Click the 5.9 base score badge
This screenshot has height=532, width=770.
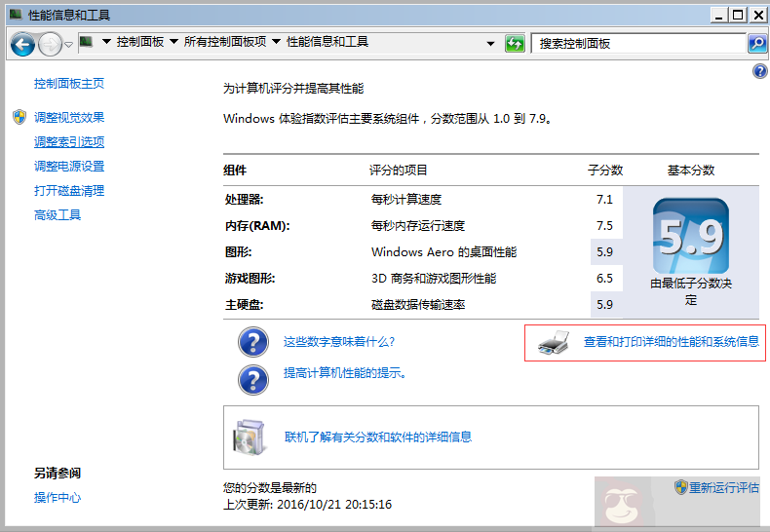click(690, 237)
